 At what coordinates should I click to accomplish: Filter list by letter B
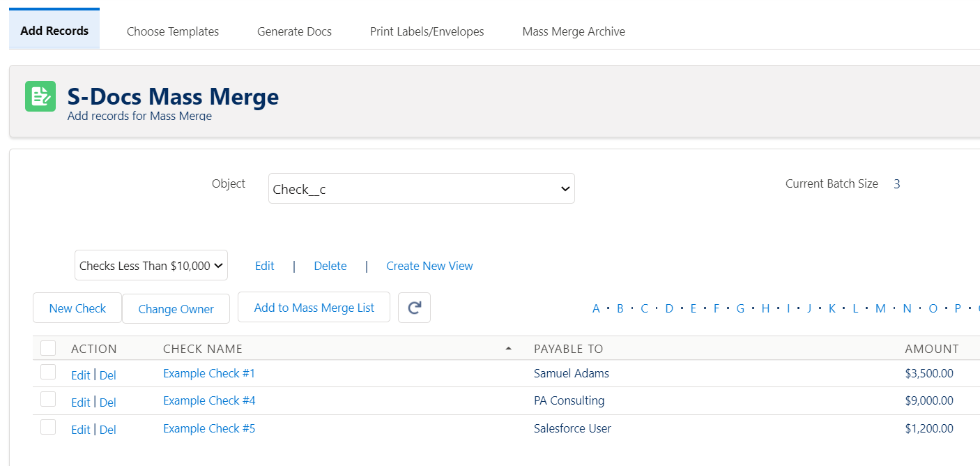click(x=620, y=308)
